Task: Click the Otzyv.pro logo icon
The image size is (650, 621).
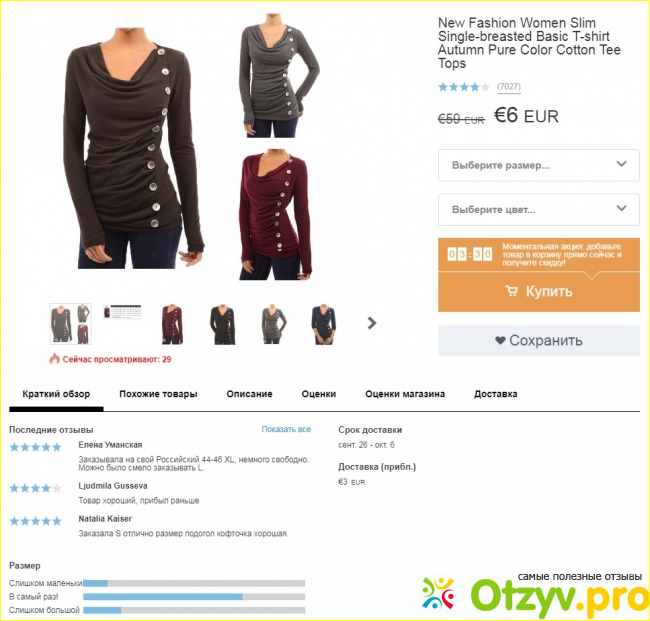Action: pos(439,593)
